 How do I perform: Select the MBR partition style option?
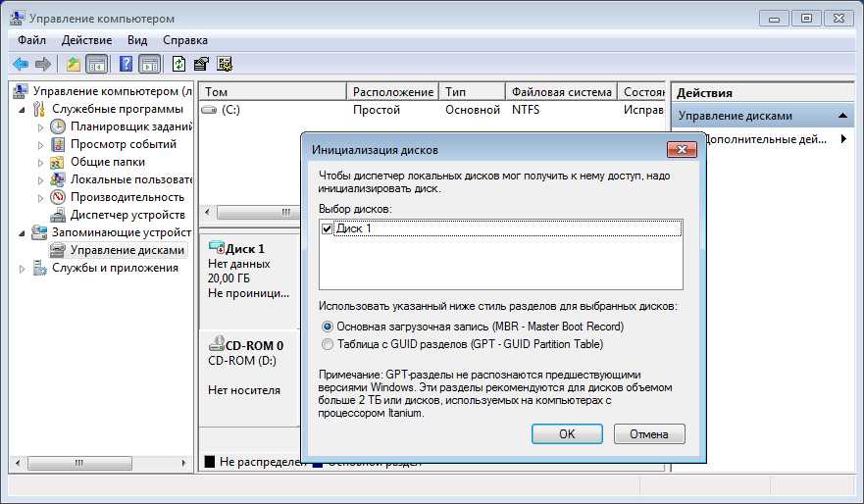pyautogui.click(x=328, y=327)
